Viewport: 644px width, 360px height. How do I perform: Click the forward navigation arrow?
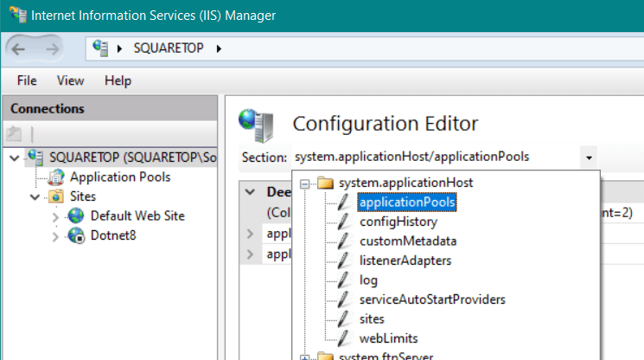pyautogui.click(x=52, y=49)
